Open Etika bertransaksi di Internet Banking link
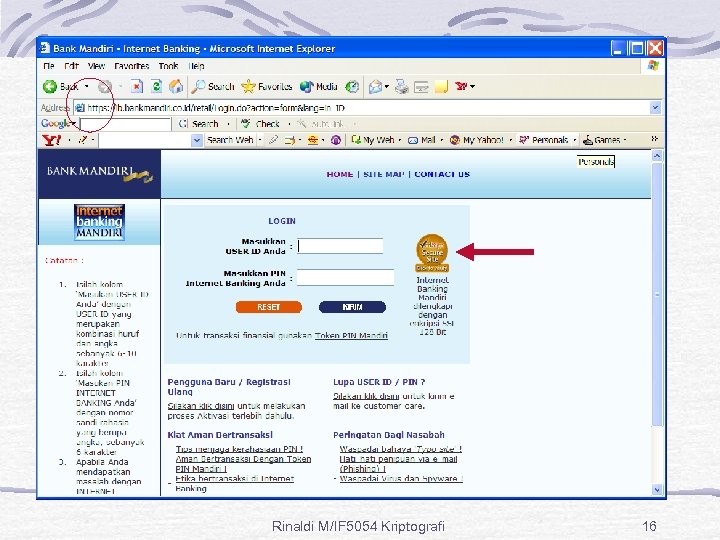This screenshot has width=720, height=540. pyautogui.click(x=235, y=484)
